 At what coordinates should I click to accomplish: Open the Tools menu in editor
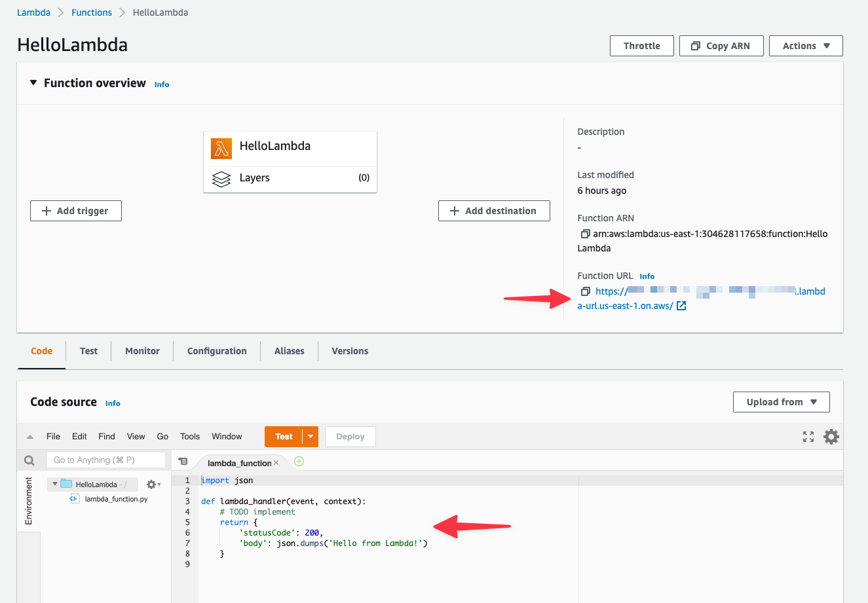coord(190,437)
